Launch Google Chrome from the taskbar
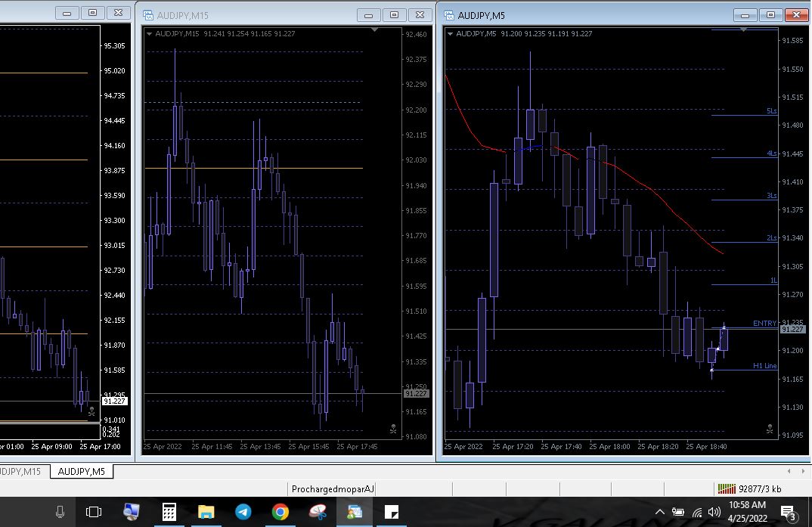Viewport: 812px width, 527px height. 280,513
